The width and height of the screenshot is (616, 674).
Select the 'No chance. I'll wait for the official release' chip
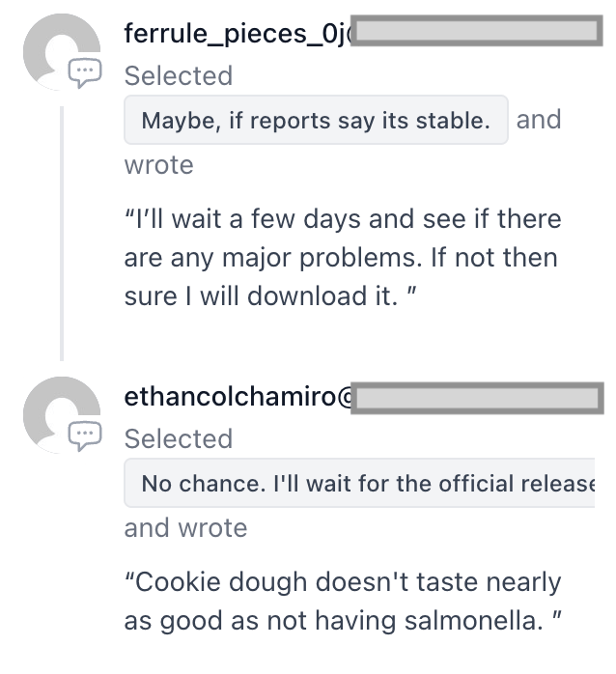click(x=359, y=483)
